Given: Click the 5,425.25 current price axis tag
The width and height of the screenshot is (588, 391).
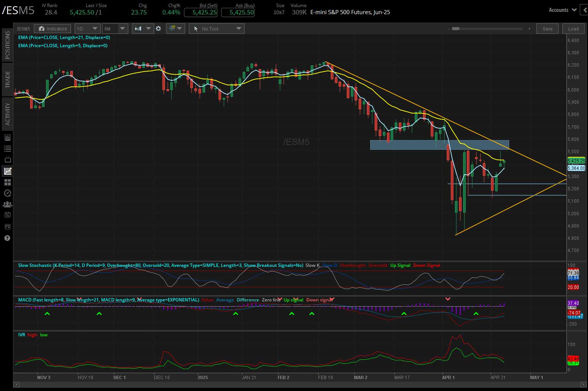Looking at the screenshot, I should click(x=576, y=161).
